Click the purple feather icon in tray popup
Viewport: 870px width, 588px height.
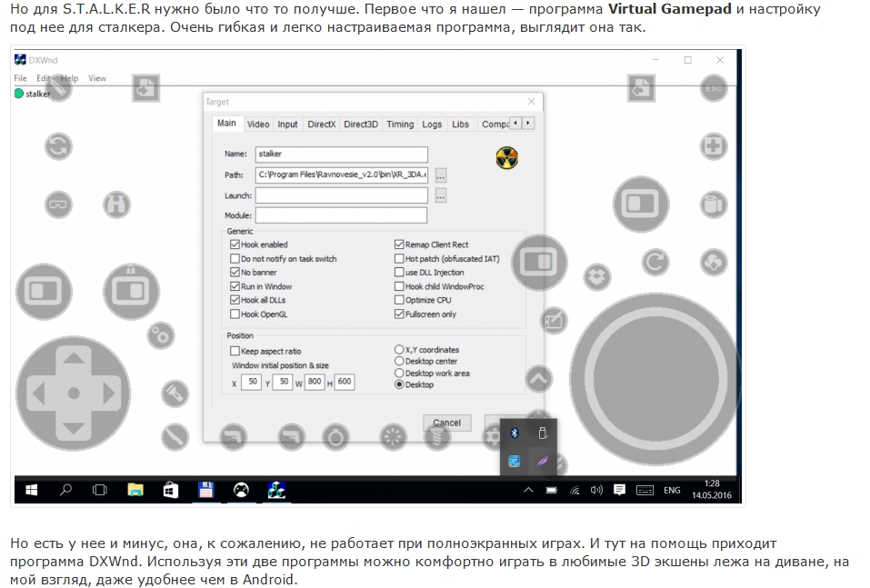coord(543,461)
